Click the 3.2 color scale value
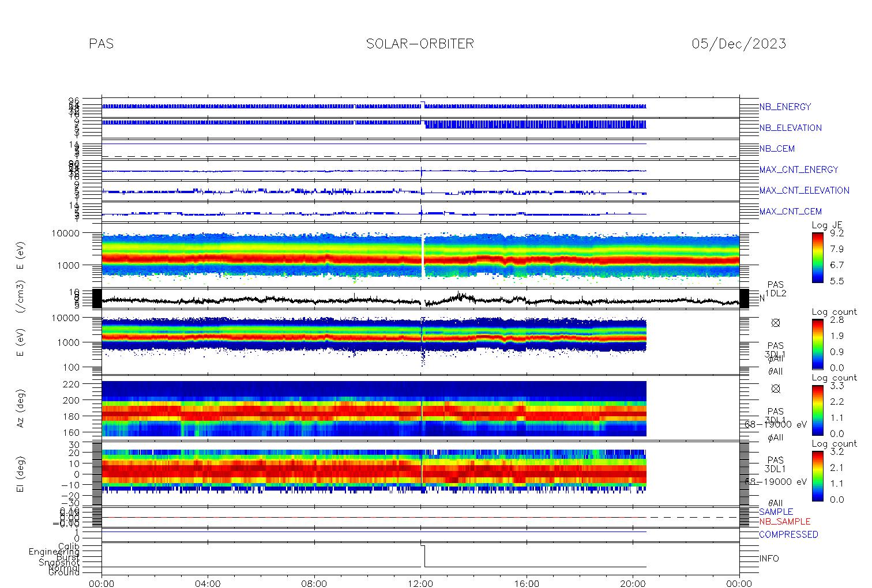Image resolution: width=872 pixels, height=588 pixels. [836, 451]
